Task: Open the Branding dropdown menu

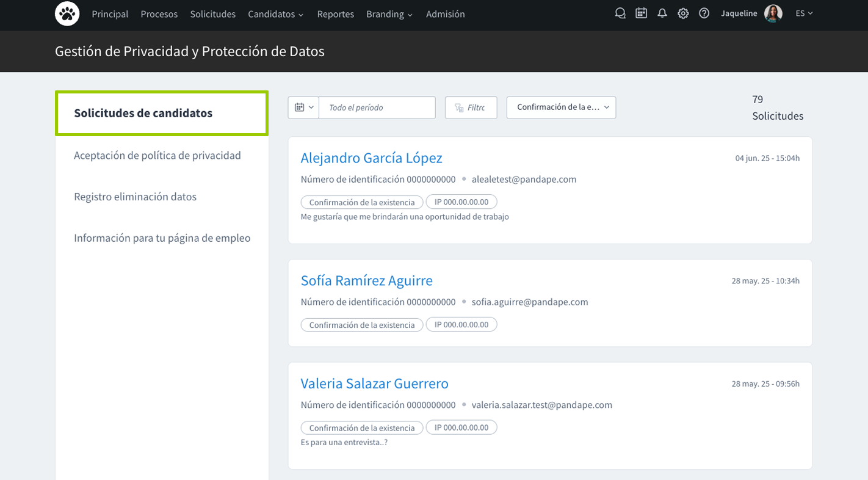Action: 389,14
